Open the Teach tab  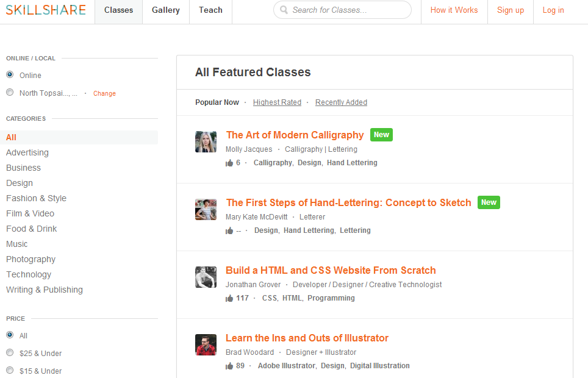(x=211, y=12)
